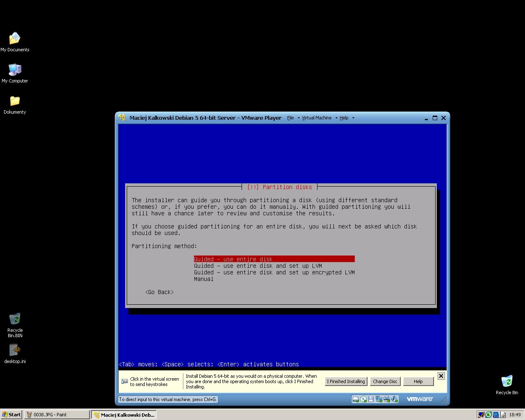525x420 pixels.
Task: Click the printer device icon
Action: coord(386,399)
